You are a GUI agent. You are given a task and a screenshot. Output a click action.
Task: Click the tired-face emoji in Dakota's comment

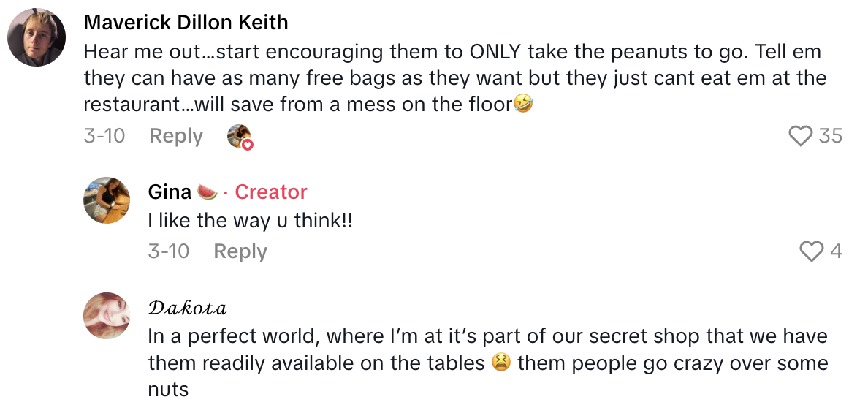click(x=500, y=363)
